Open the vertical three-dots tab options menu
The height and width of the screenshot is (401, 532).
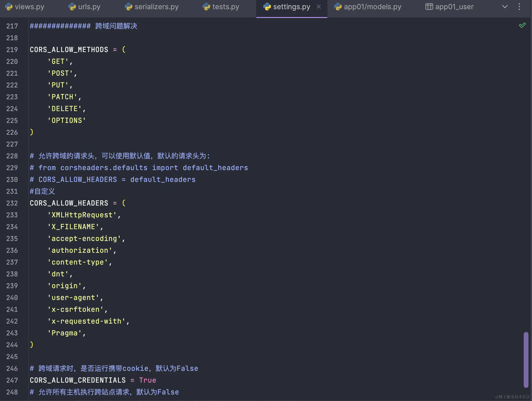click(x=519, y=7)
